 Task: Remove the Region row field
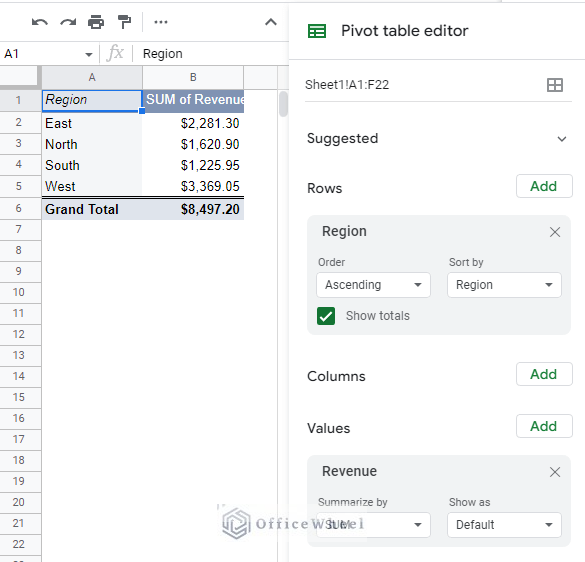pos(555,232)
